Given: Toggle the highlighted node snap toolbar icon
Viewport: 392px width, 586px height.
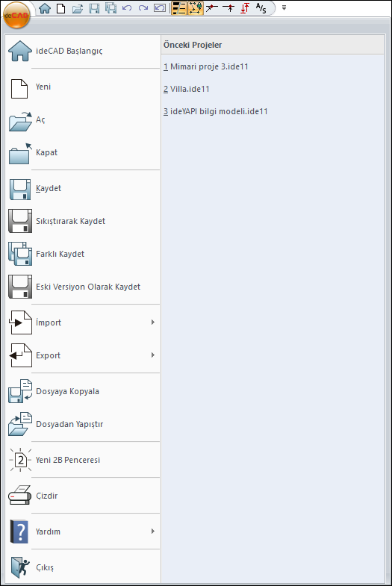Looking at the screenshot, I should (x=196, y=8).
